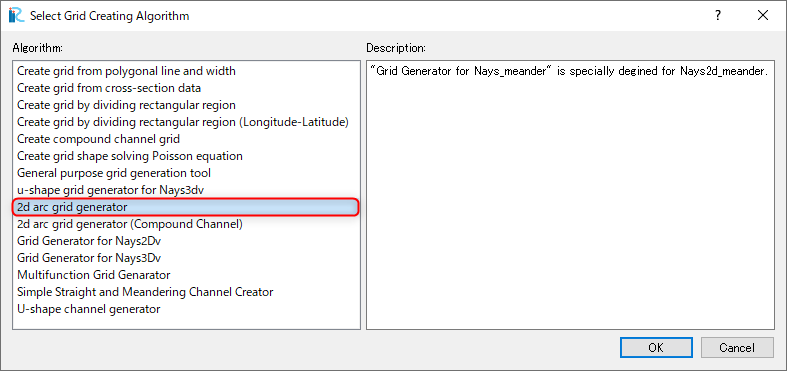This screenshot has width=787, height=371.
Task: Click inside the Description text box
Action: pyautogui.click(x=570, y=195)
